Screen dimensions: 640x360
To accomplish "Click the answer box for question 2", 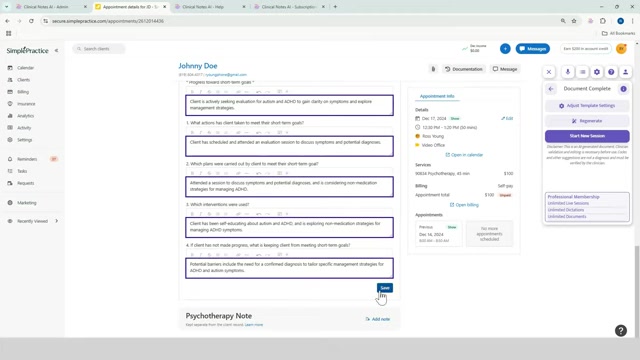I will [289, 187].
